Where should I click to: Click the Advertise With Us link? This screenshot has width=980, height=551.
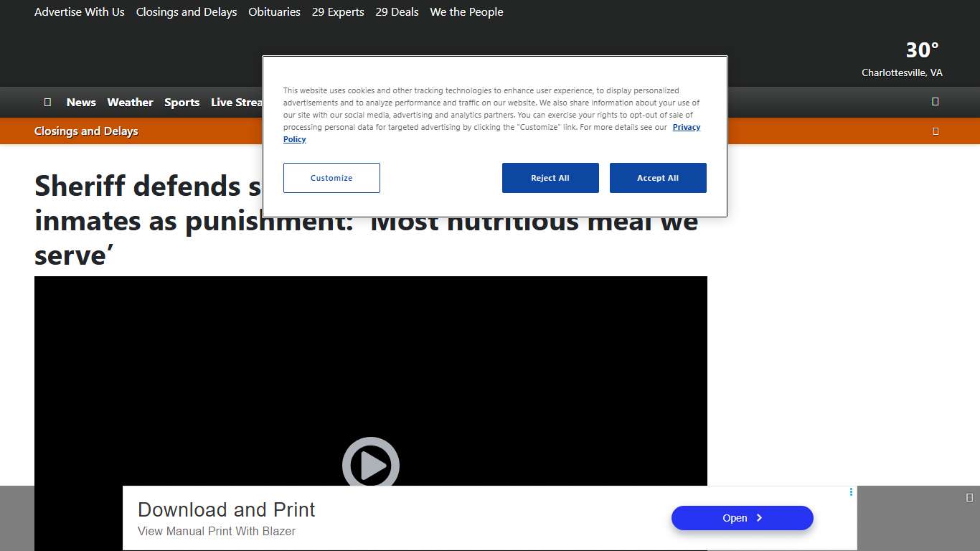pos(80,12)
